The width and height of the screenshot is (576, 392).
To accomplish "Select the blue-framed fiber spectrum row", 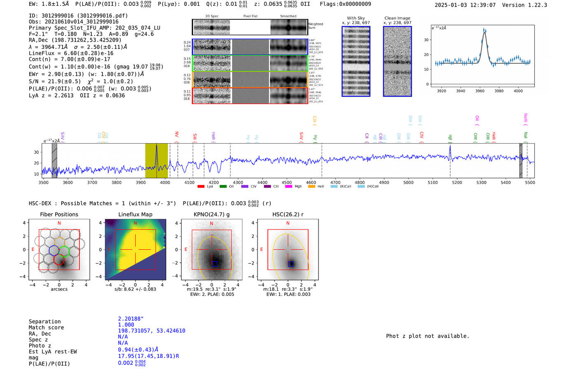I will point(250,47).
